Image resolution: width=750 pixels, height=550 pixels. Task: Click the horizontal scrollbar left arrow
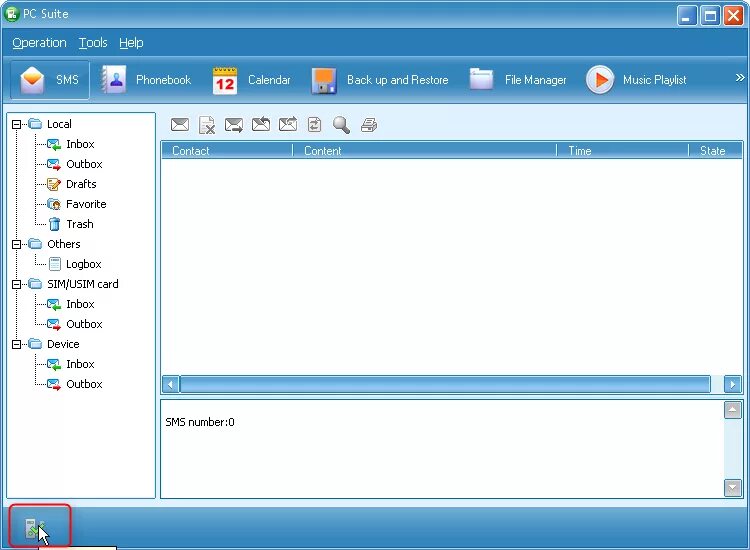171,384
